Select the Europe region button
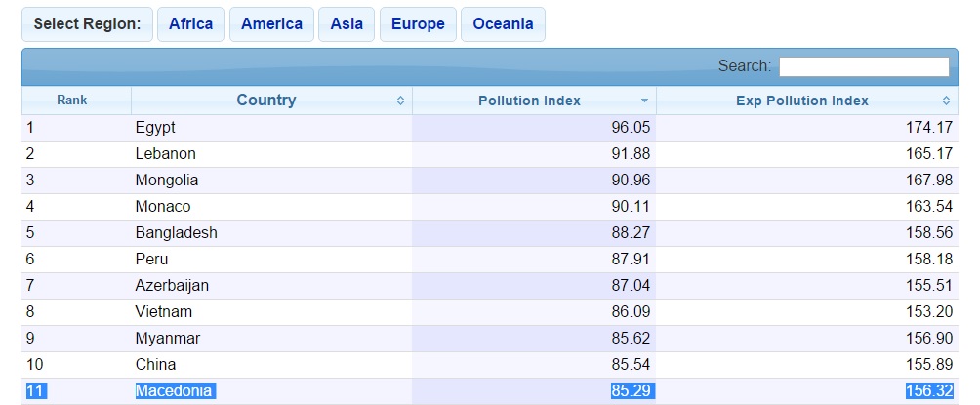The height and width of the screenshot is (405, 980). (418, 24)
